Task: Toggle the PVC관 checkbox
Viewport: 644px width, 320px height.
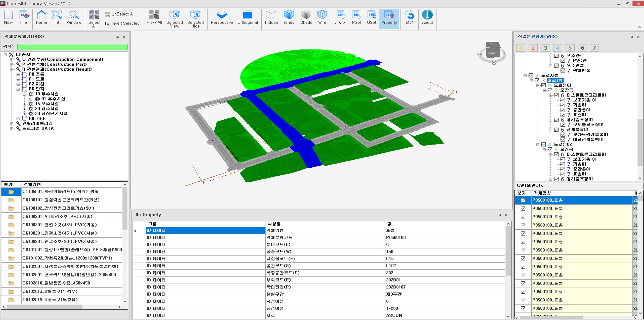Action: point(563,61)
